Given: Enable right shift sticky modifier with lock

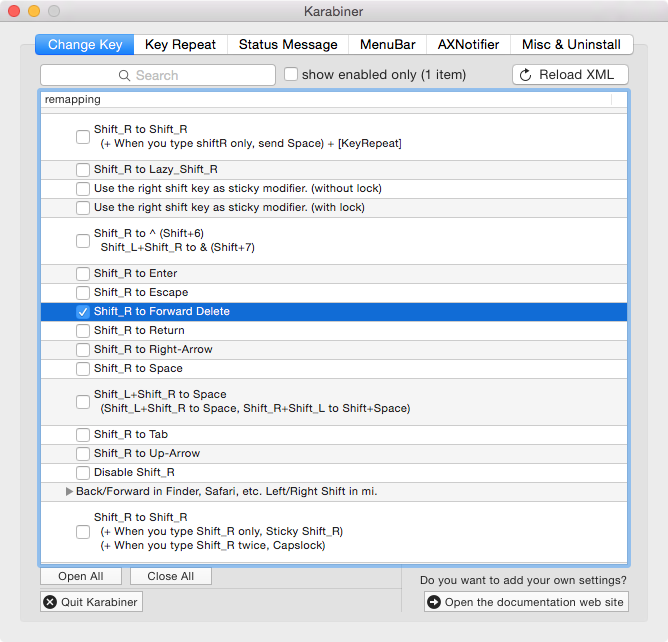Looking at the screenshot, I should pyautogui.click(x=83, y=208).
